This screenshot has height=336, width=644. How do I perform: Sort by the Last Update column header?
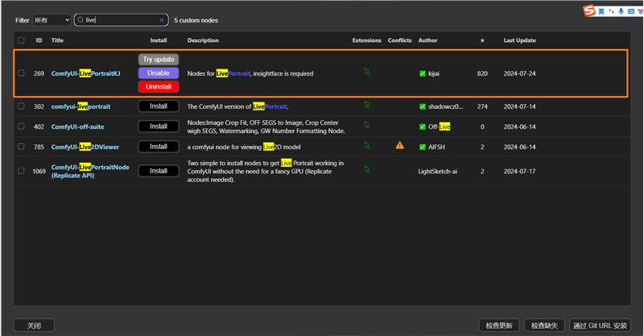519,40
